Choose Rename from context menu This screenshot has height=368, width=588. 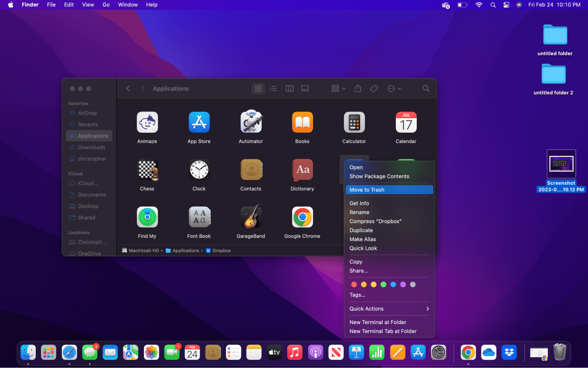(x=389, y=212)
